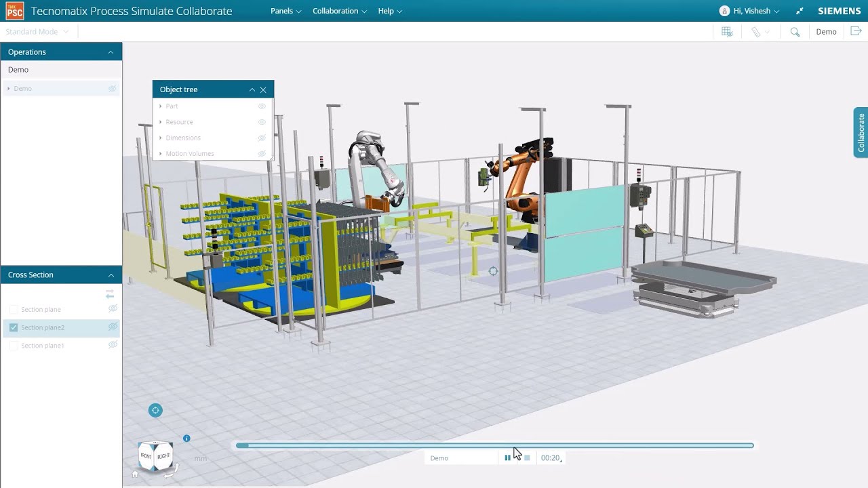Exit full screen with collapse arrows icon

click(x=800, y=11)
